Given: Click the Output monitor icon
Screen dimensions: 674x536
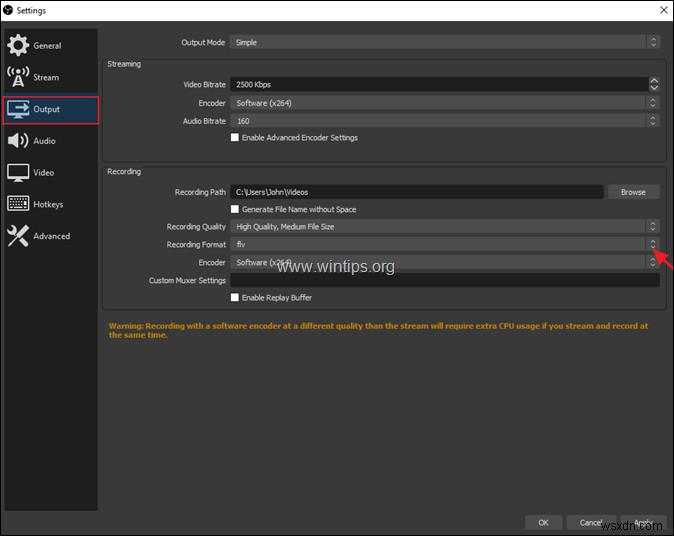Looking at the screenshot, I should point(18,109).
